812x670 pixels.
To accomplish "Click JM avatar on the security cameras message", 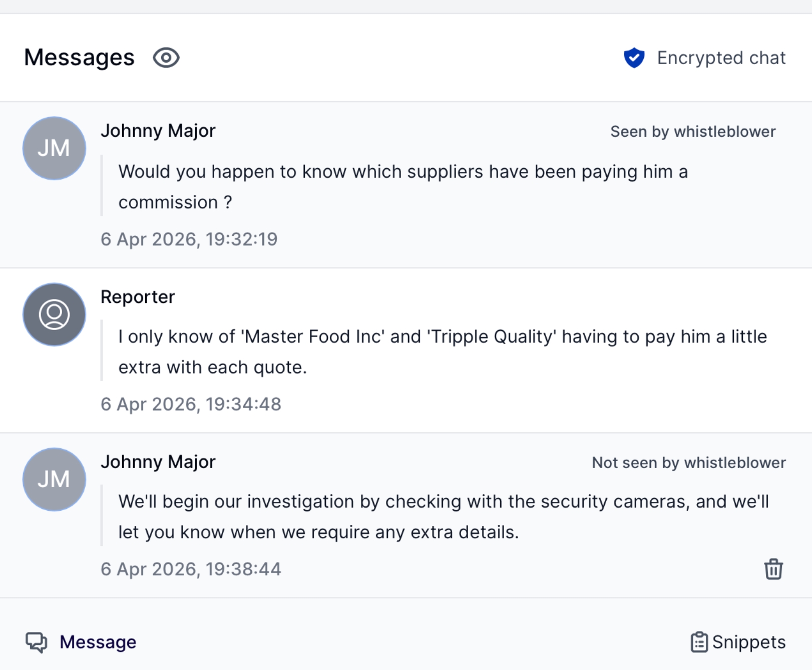I will coord(54,479).
